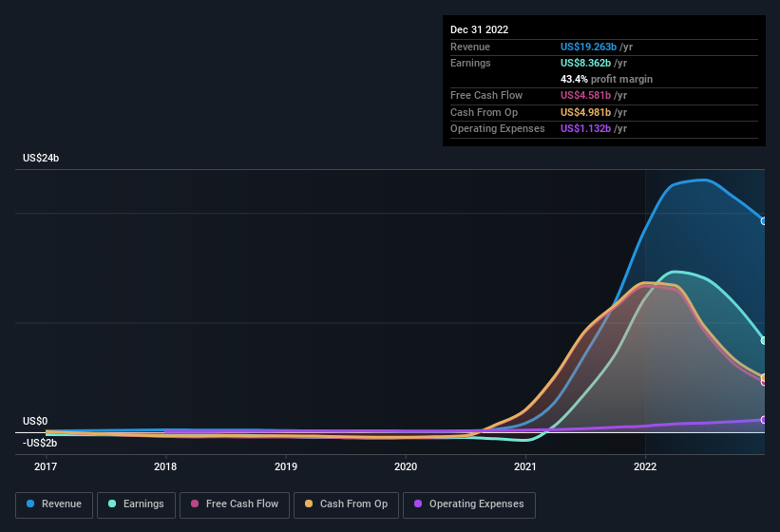Select the 2018 x-axis label

[x=165, y=466]
